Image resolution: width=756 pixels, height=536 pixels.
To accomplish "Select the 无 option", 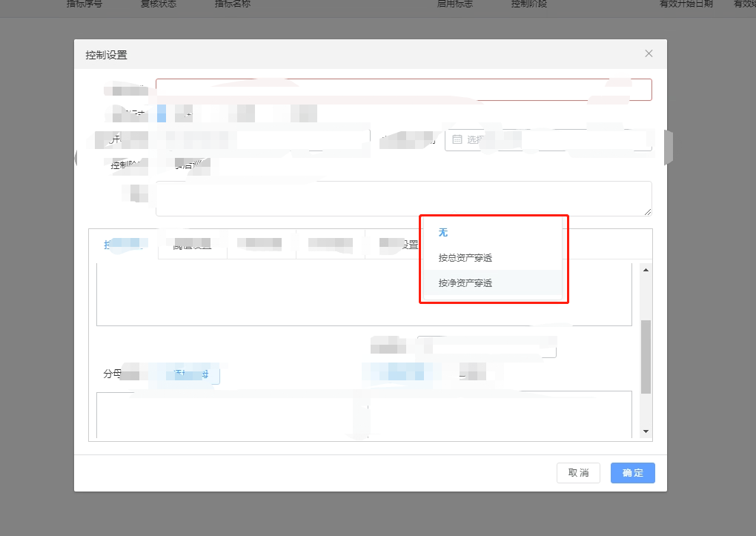I will click(x=442, y=232).
